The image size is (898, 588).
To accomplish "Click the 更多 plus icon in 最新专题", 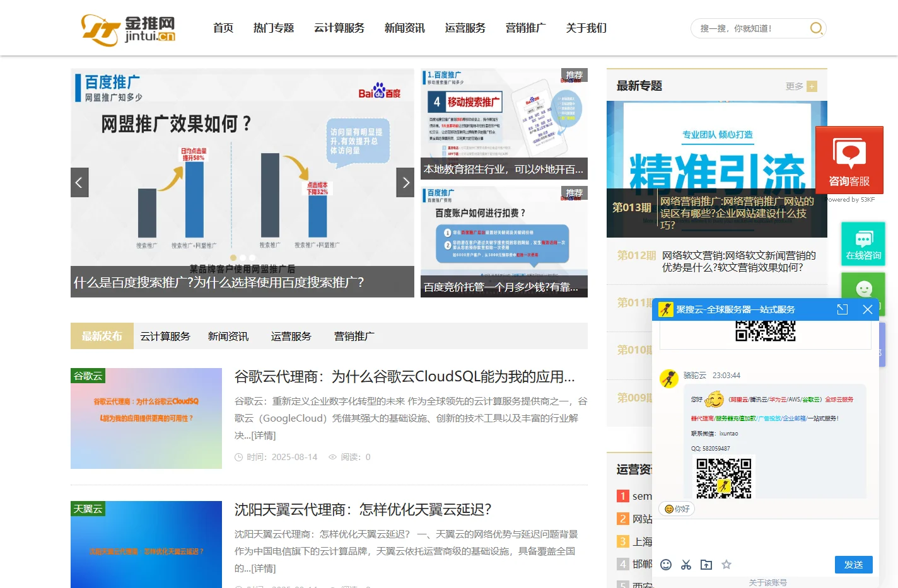I will tap(812, 86).
